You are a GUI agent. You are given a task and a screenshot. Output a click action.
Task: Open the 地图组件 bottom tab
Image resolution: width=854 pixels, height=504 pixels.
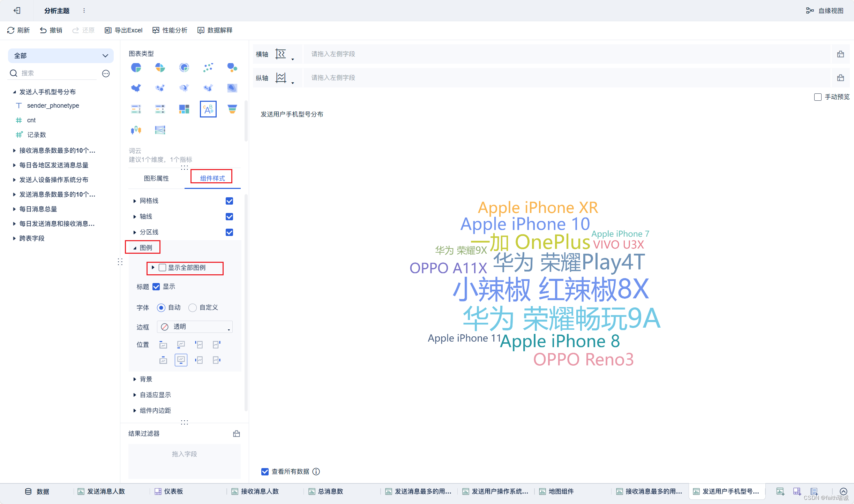[561, 491]
